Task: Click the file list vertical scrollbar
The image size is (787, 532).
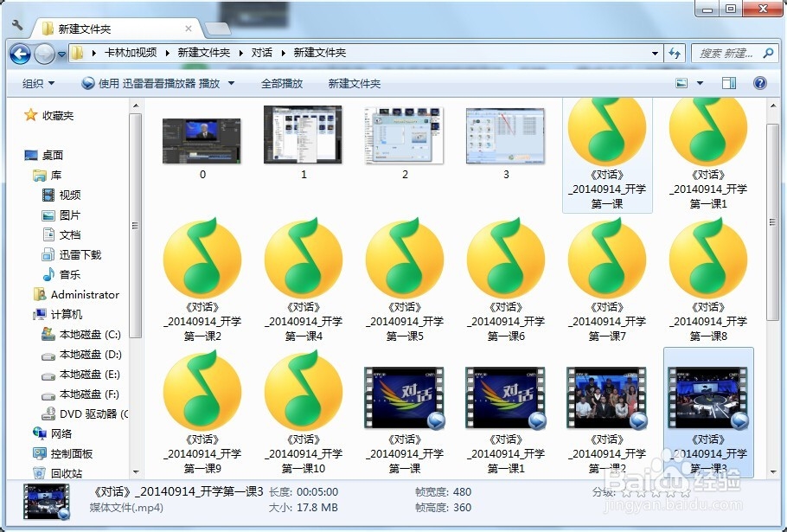Action: pos(773,221)
